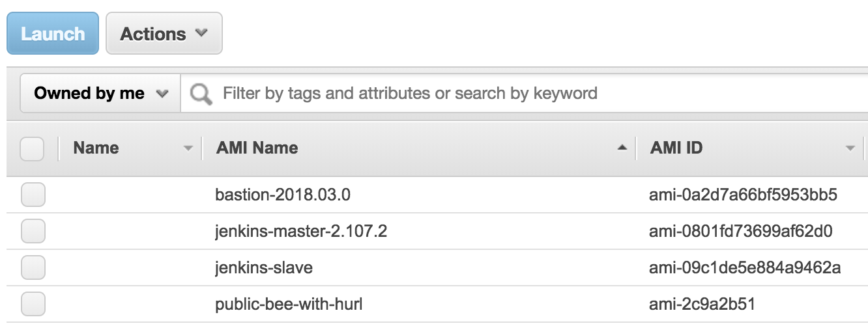
Task: Select the public-bee-with-hurl row checkbox
Action: (x=33, y=304)
